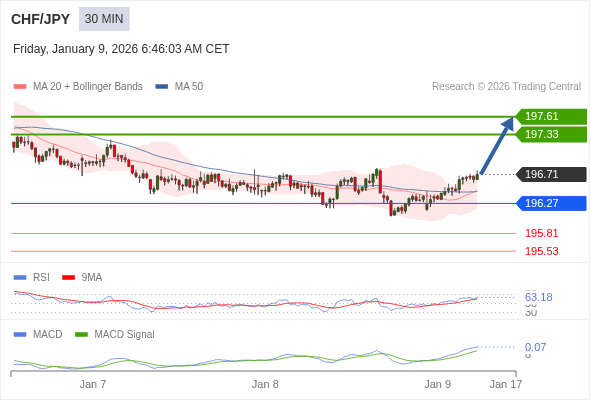
Task: Click the MACD value 0.07
Action: [x=535, y=347]
